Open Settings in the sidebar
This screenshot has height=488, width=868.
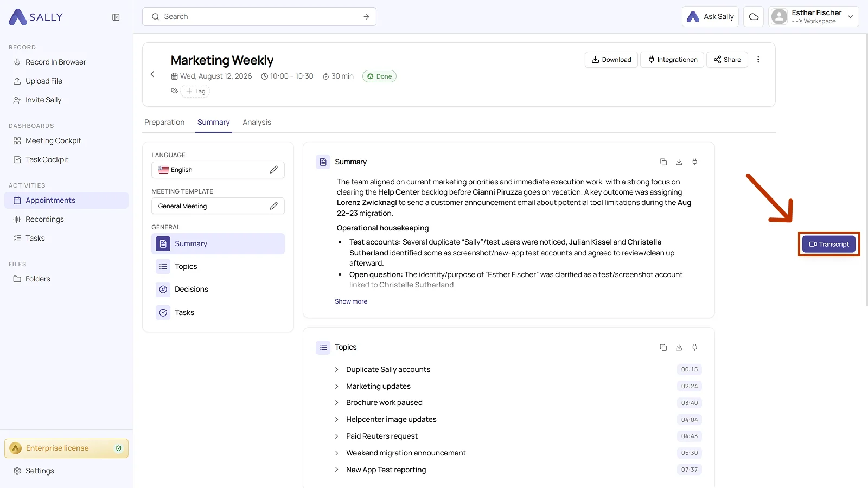pos(66,471)
